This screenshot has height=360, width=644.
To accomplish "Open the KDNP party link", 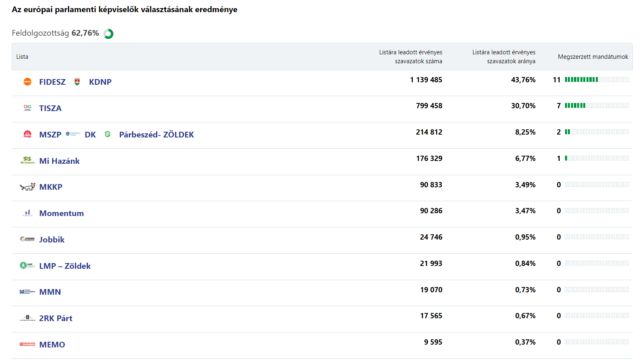I will [100, 82].
